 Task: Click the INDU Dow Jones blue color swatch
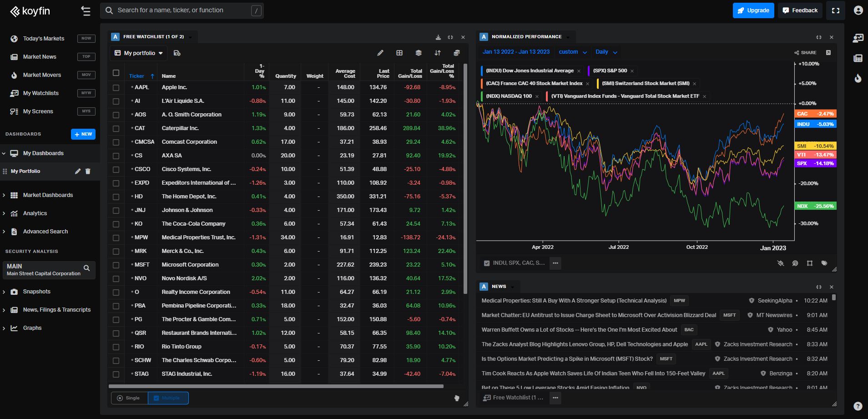pyautogui.click(x=482, y=71)
